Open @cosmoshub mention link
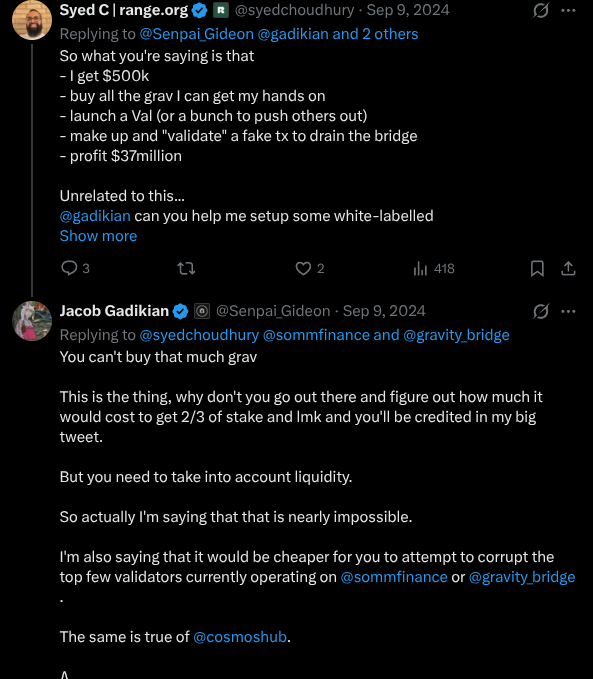This screenshot has height=679, width=593. 240,637
